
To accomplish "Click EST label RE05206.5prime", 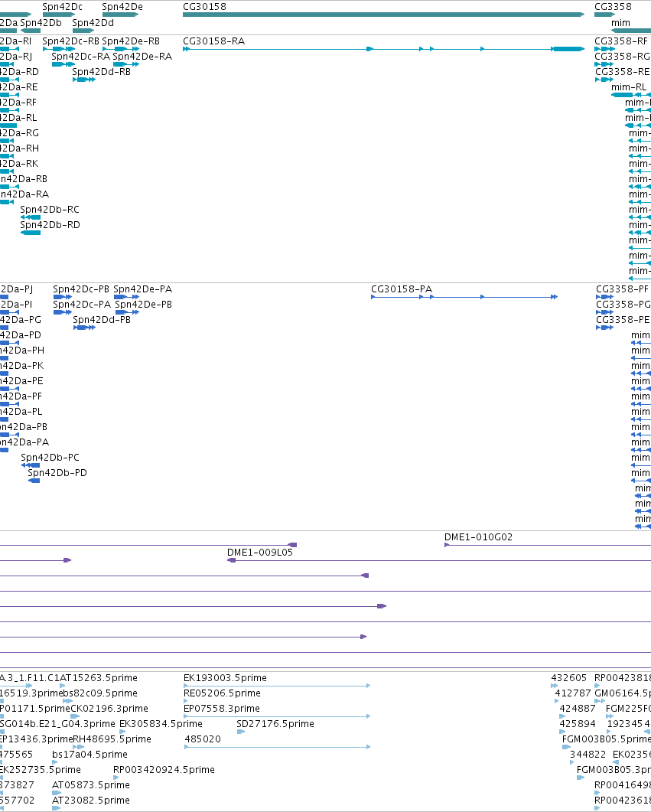I will coord(222,693).
